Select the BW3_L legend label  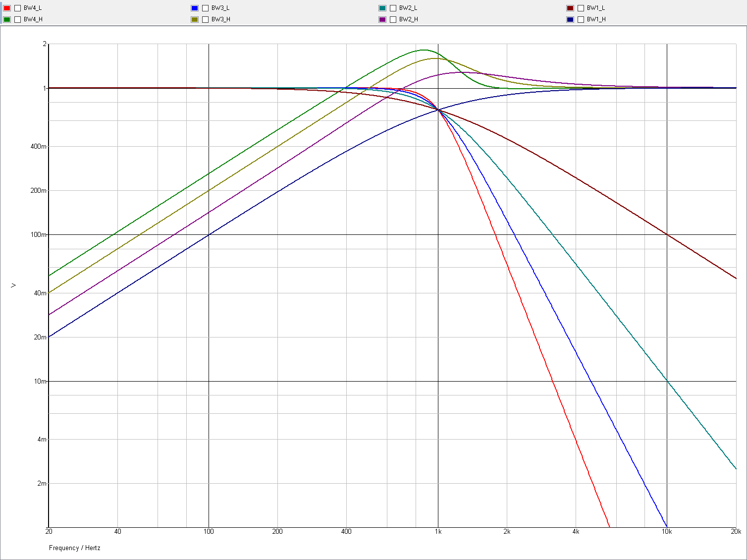[220, 8]
